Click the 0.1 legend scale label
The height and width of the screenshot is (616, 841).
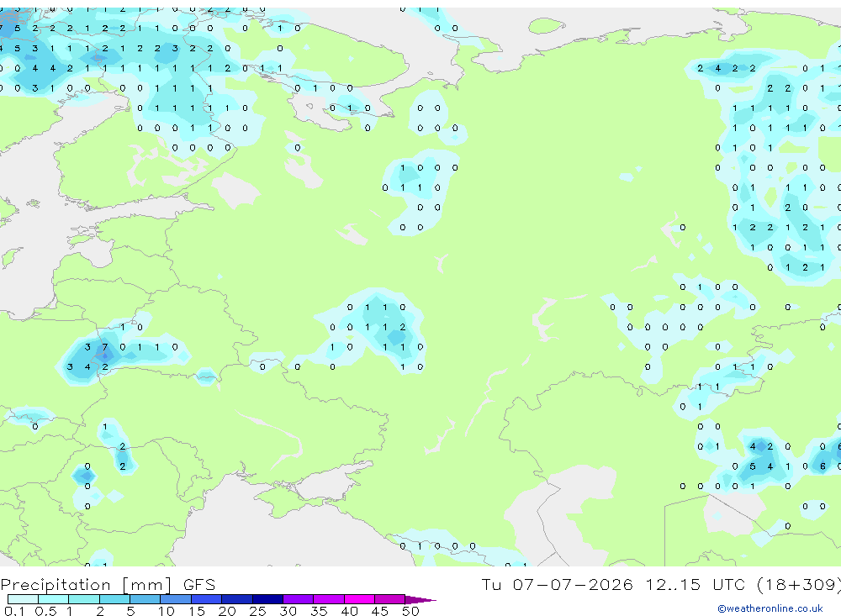(14, 611)
